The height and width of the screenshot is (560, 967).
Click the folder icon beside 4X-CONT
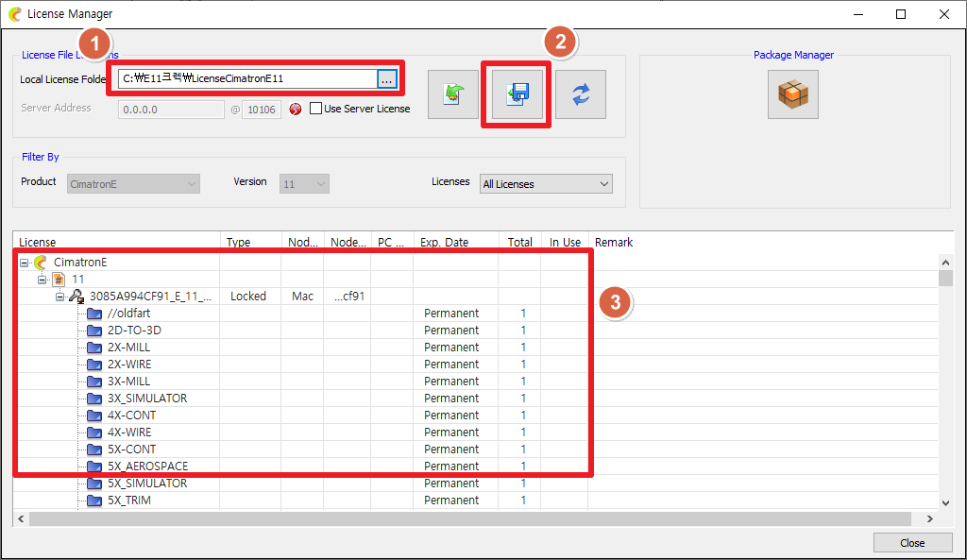coord(94,416)
